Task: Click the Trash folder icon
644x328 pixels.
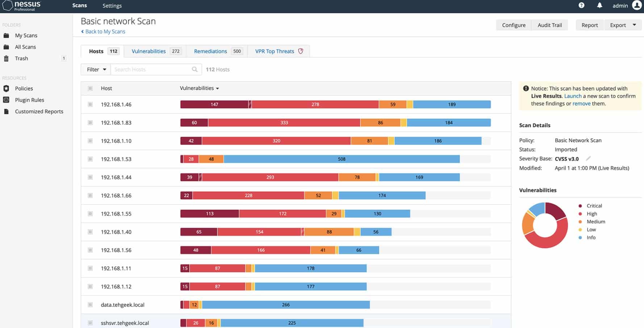Action: pyautogui.click(x=6, y=58)
